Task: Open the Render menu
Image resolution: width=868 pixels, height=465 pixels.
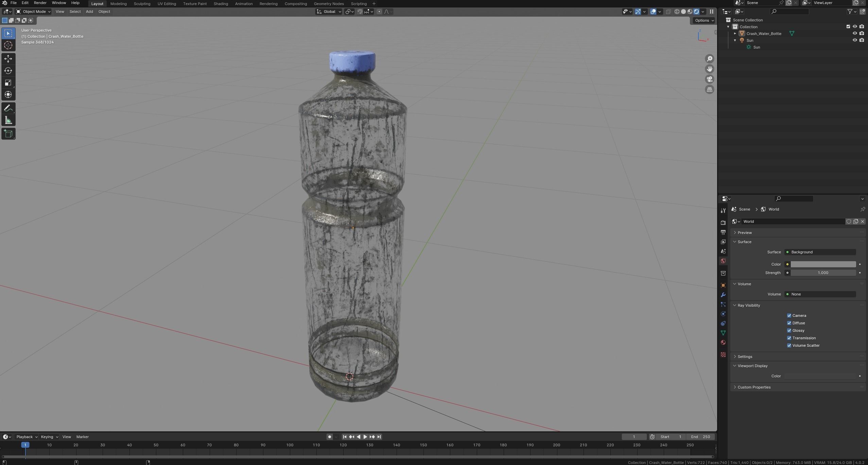Action: pyautogui.click(x=40, y=3)
